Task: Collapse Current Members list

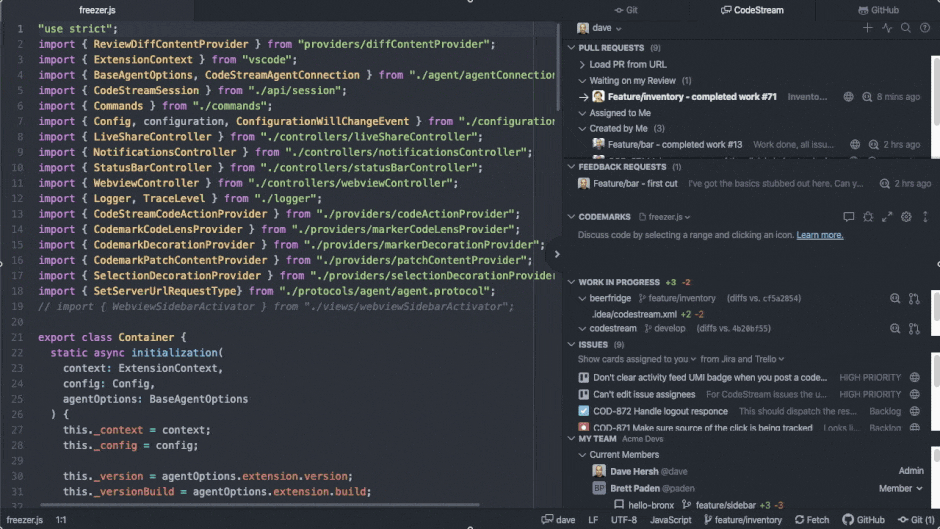Action: [582, 455]
